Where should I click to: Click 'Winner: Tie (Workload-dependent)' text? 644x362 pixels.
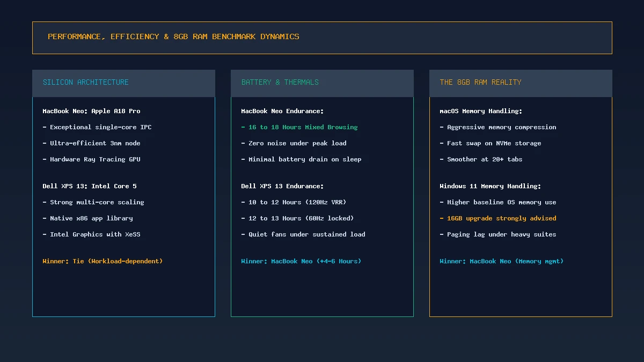pos(103,261)
